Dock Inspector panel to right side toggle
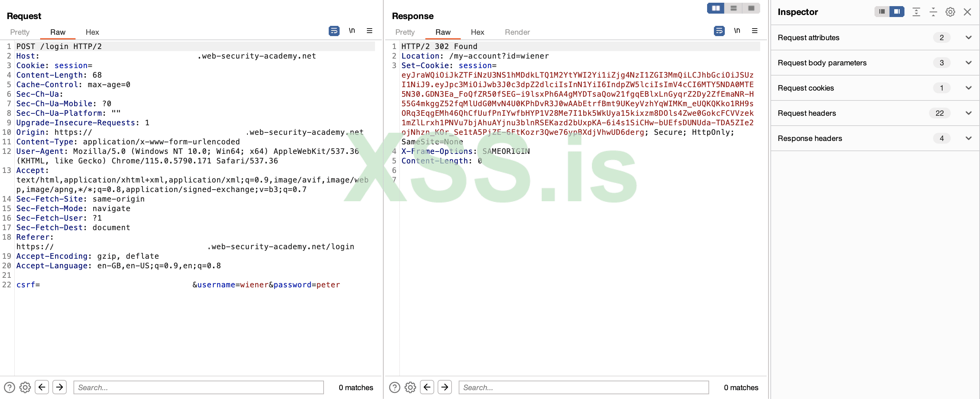 coord(896,12)
